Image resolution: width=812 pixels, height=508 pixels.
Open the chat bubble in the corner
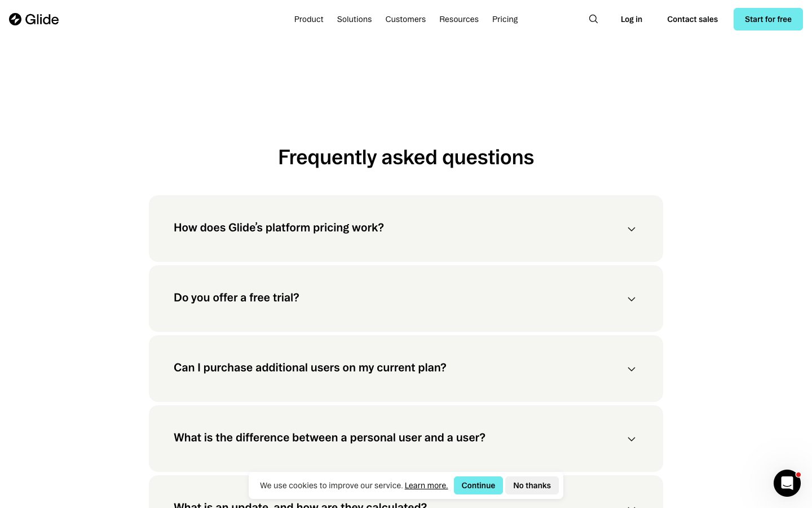(x=787, y=483)
